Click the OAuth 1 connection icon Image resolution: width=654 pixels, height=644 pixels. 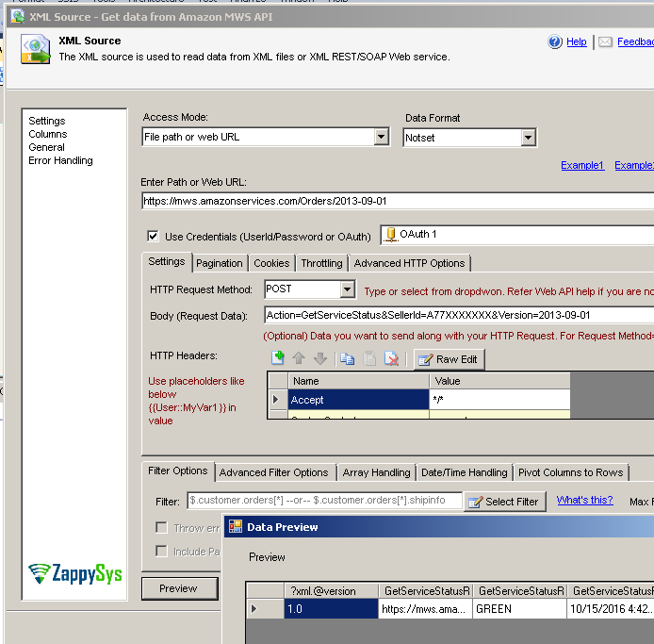[390, 235]
